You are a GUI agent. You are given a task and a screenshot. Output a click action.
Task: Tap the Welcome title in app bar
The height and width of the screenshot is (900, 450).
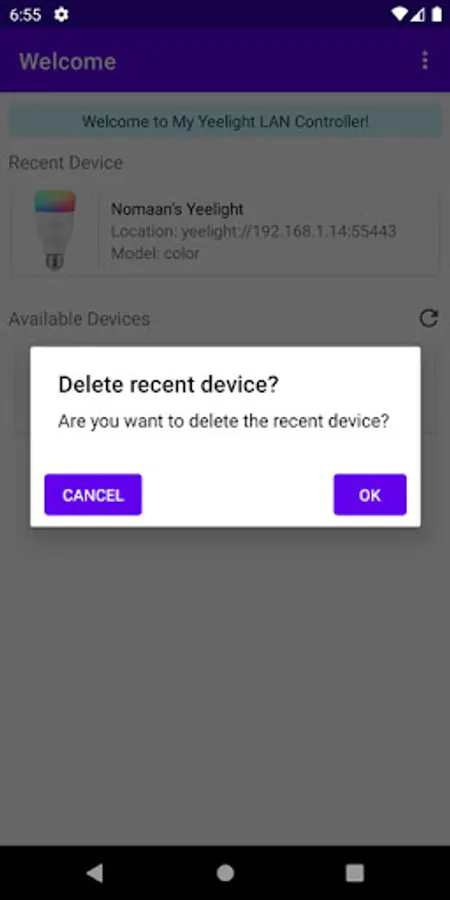tap(67, 61)
